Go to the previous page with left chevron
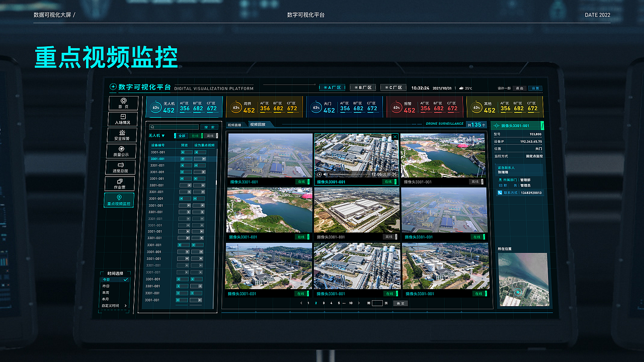This screenshot has height=362, width=644. coord(301,303)
